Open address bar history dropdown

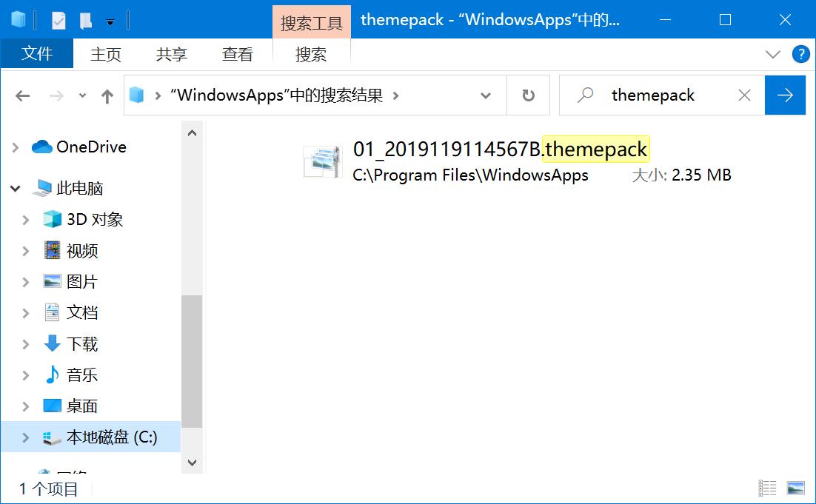point(486,95)
